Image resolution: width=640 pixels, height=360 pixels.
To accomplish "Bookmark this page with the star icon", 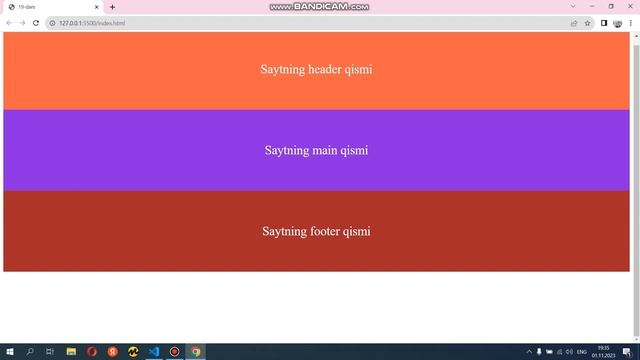I will click(x=587, y=23).
